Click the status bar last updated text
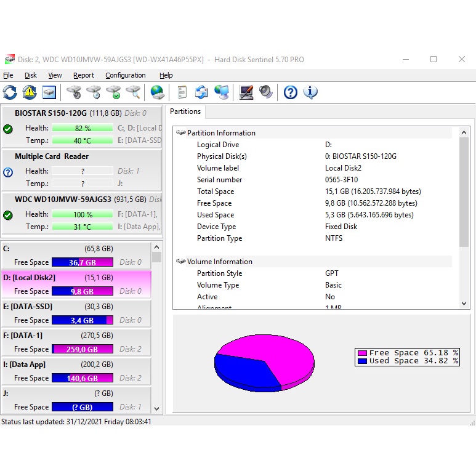This screenshot has height=476, width=476. tap(76, 422)
